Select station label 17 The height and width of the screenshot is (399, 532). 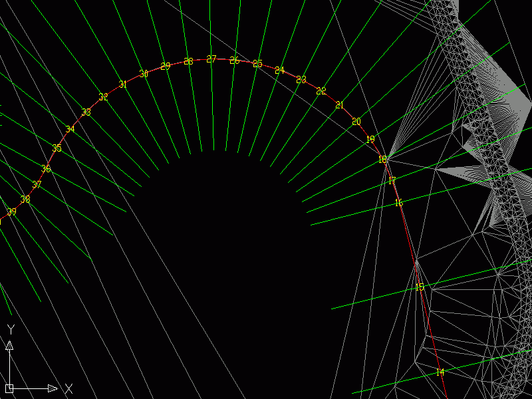392,180
